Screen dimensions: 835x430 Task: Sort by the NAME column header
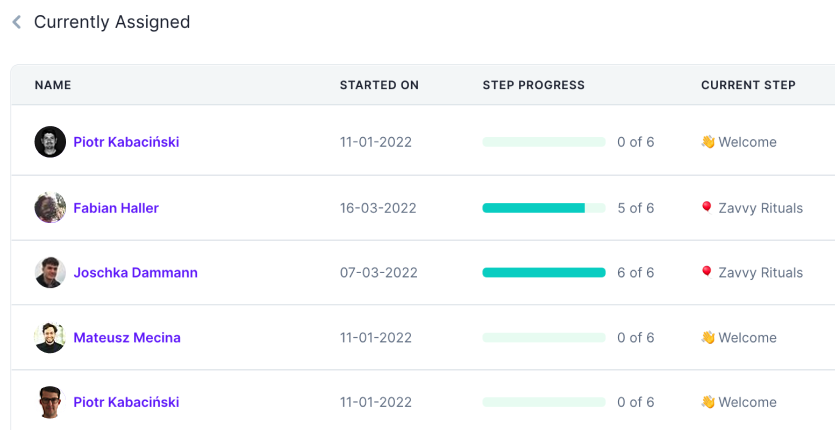53,85
